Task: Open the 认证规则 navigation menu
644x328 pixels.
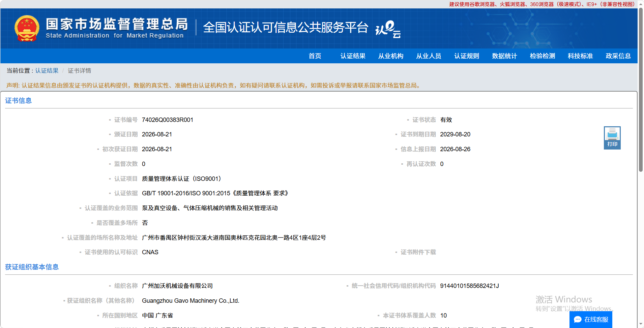Action: point(467,56)
